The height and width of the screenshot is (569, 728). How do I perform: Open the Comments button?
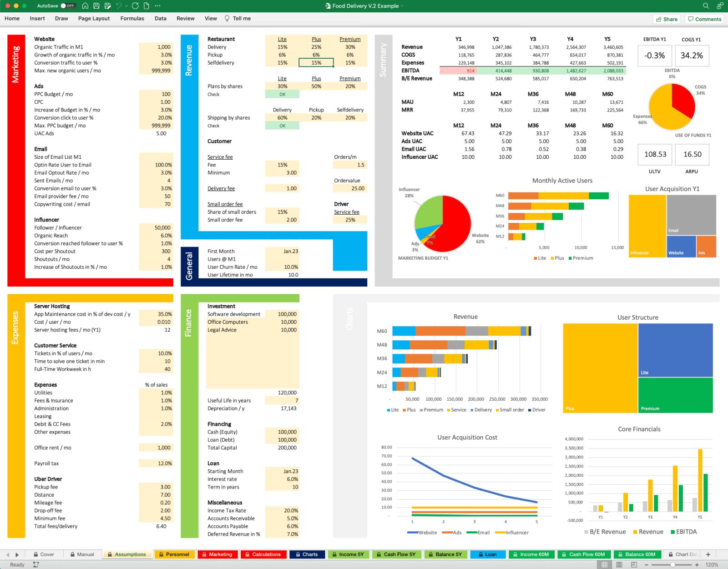tap(704, 19)
